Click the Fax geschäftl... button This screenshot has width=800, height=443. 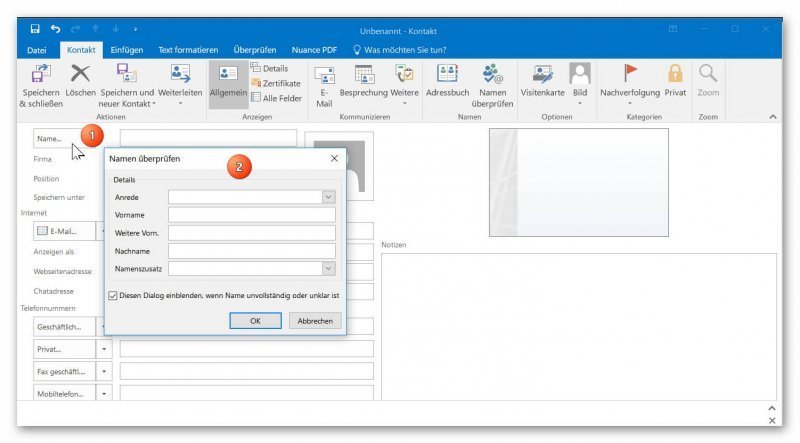64,372
